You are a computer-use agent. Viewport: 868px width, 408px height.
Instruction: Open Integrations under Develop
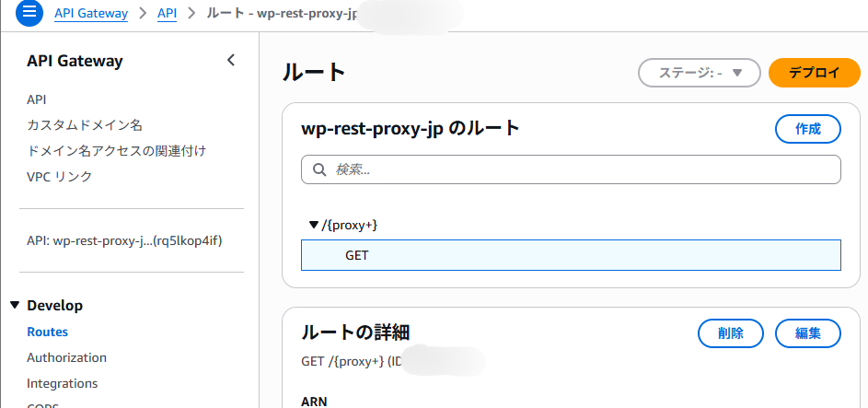tap(62, 383)
